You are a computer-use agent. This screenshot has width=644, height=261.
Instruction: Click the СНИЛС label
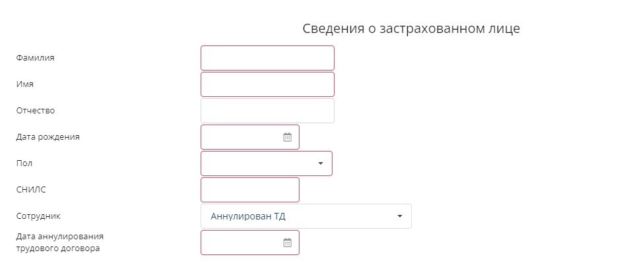(31, 190)
